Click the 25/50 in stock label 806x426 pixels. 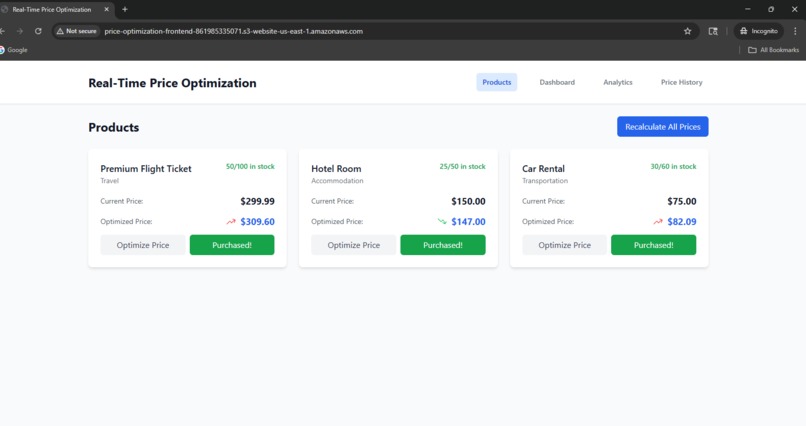tap(462, 166)
